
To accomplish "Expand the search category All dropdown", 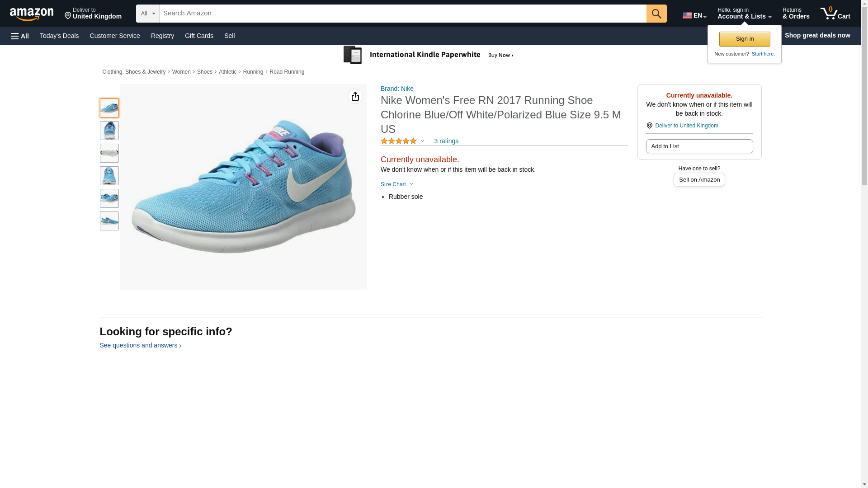I will tap(148, 14).
